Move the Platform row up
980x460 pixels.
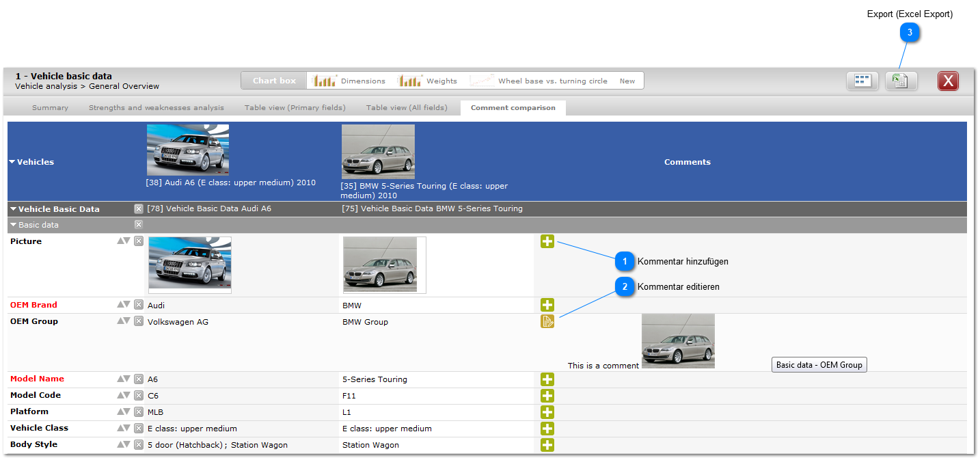pyautogui.click(x=120, y=411)
